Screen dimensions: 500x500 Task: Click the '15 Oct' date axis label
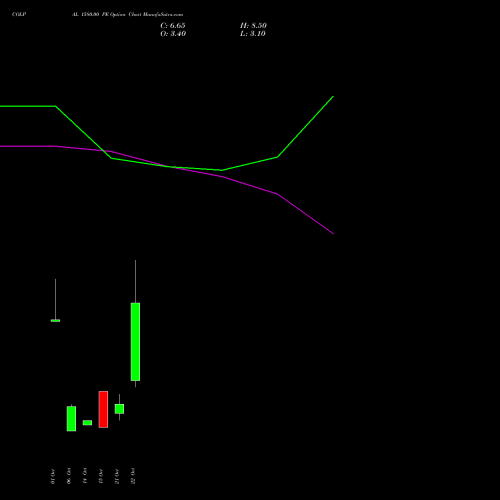point(101,477)
